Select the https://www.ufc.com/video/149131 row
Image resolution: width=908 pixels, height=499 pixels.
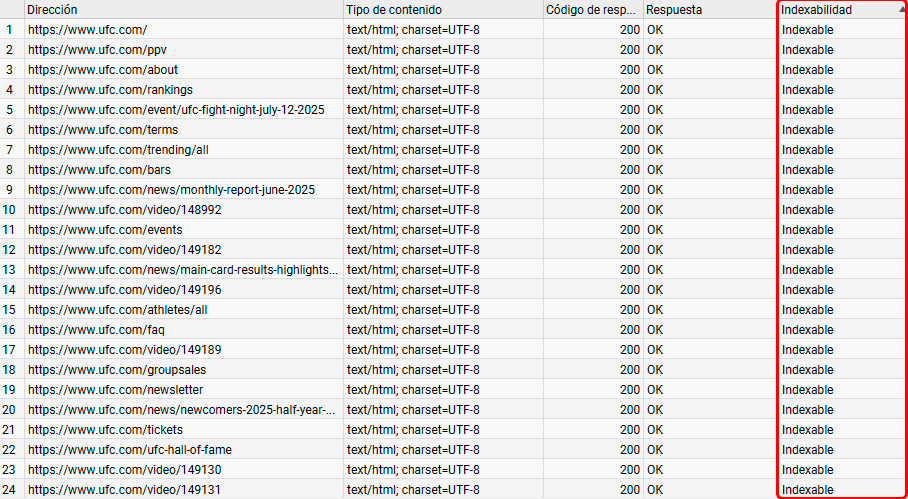tap(124, 489)
